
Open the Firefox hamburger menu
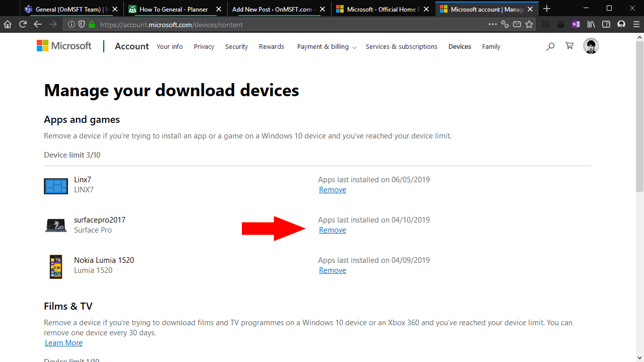click(x=636, y=24)
